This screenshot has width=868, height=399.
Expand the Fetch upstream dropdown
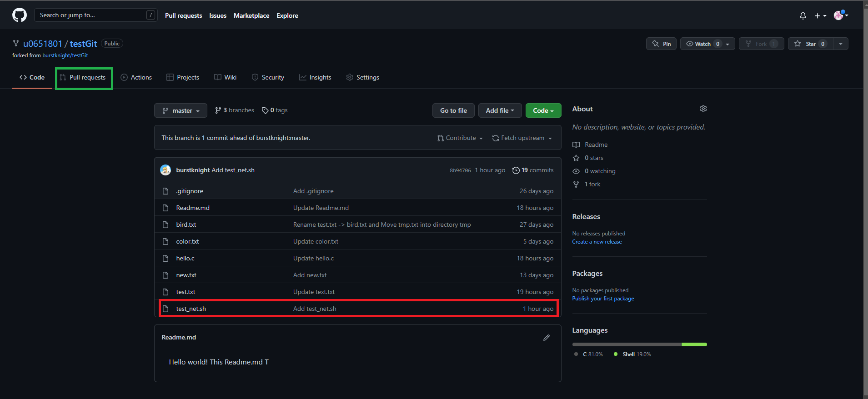tap(522, 138)
